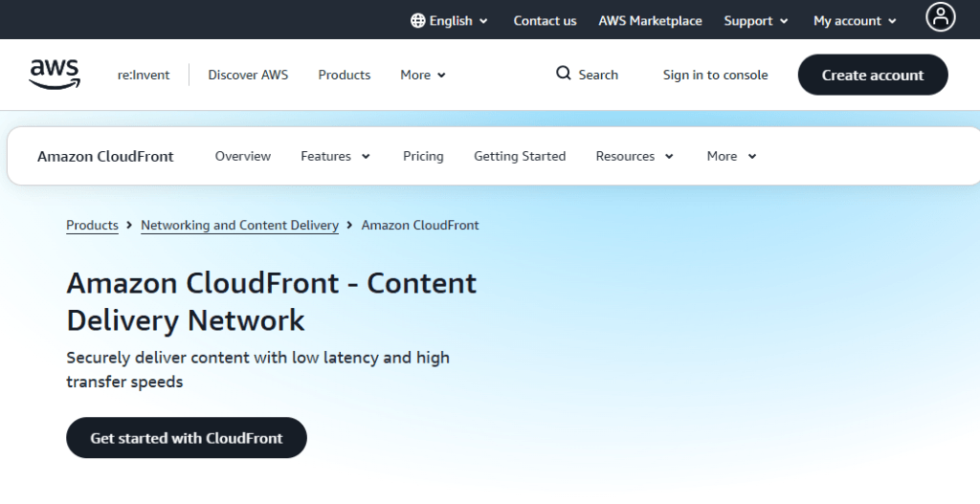980x504 pixels.
Task: Expand the My account dropdown
Action: point(855,21)
